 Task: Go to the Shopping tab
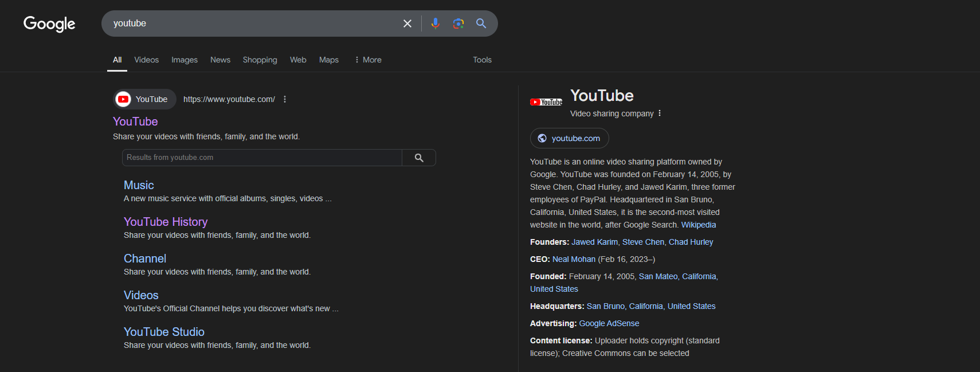pos(260,60)
